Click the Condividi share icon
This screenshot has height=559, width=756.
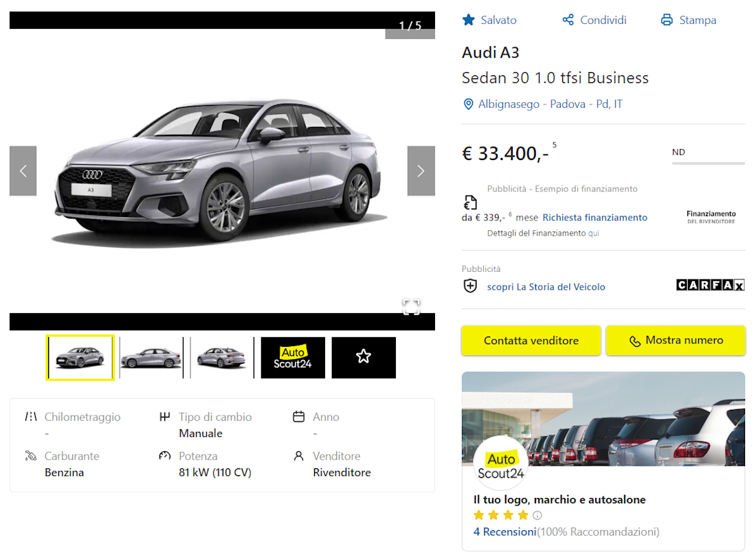(568, 20)
